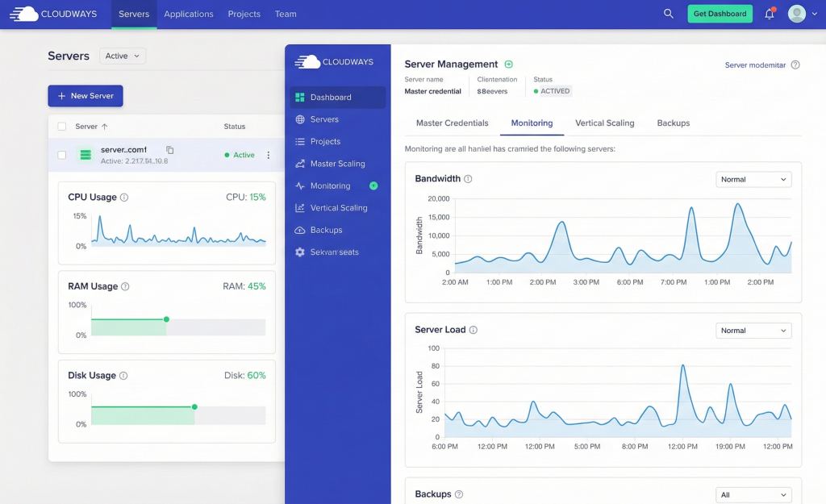Screen dimensions: 826x504
Task: Open the Active filter dropdown near Servers heading
Action: (121, 56)
